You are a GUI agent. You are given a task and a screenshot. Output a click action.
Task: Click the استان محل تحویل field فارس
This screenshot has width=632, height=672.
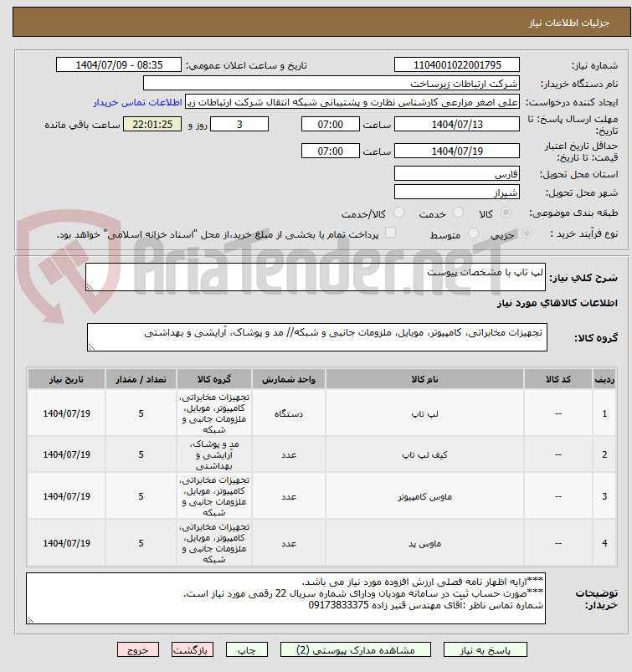click(x=457, y=173)
